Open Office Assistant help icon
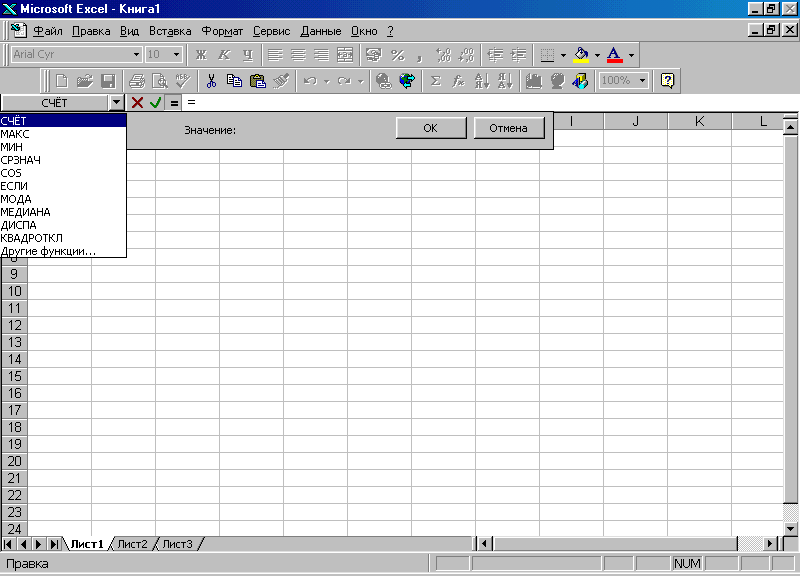800x576 pixels. click(x=667, y=81)
